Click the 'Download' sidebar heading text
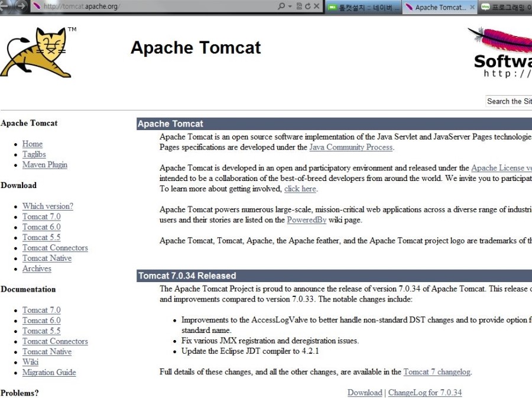Viewport: 532px width, 398px height. click(19, 186)
